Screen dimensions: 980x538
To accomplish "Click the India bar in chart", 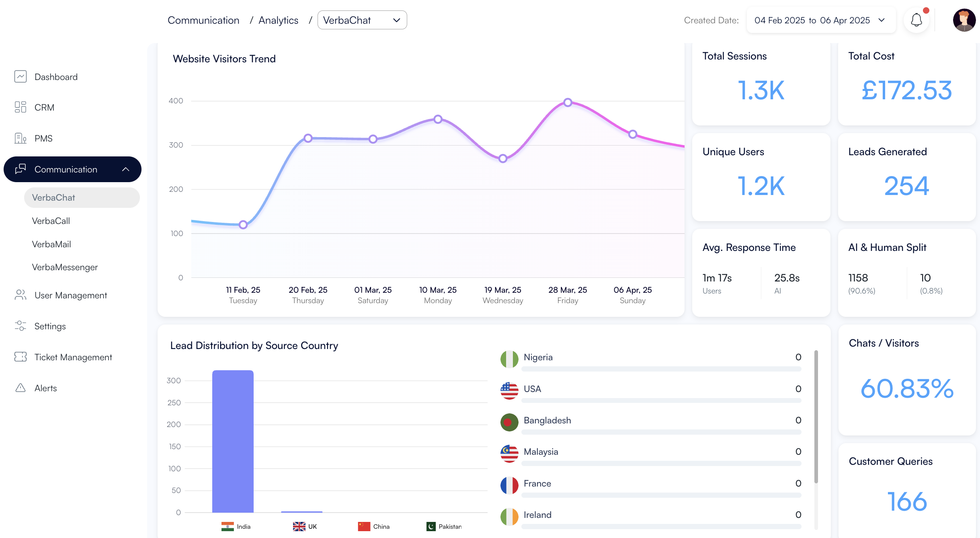I will point(233,441).
